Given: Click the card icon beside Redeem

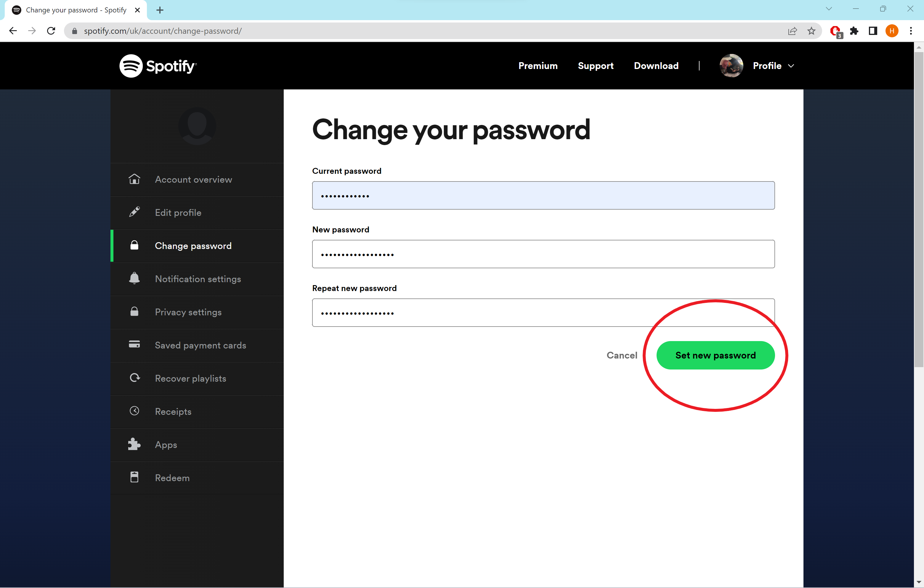Looking at the screenshot, I should coord(134,477).
